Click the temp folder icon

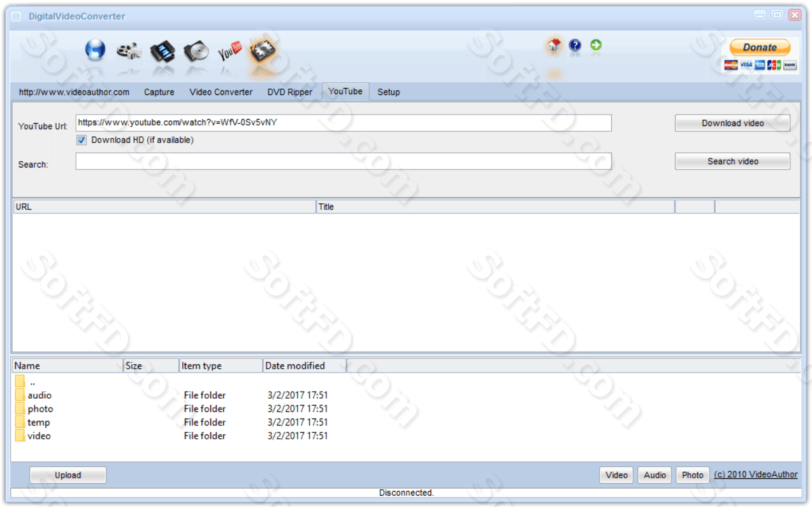tap(20, 422)
